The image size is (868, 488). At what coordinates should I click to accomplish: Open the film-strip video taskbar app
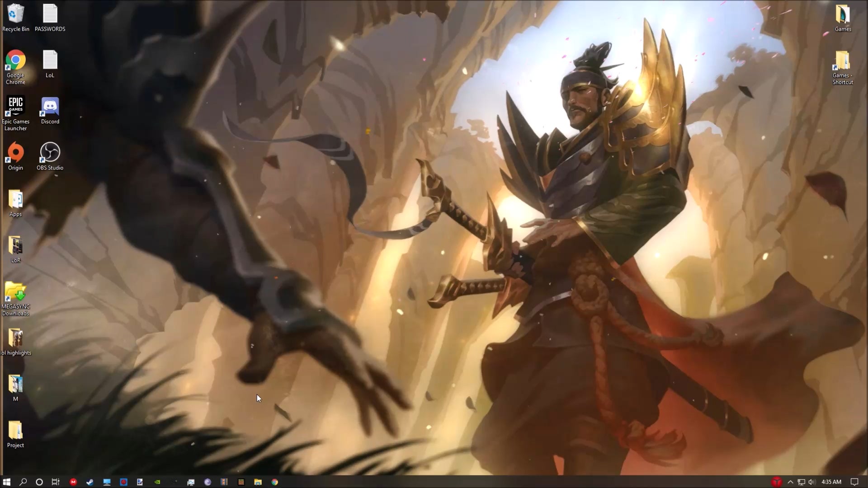(224, 482)
